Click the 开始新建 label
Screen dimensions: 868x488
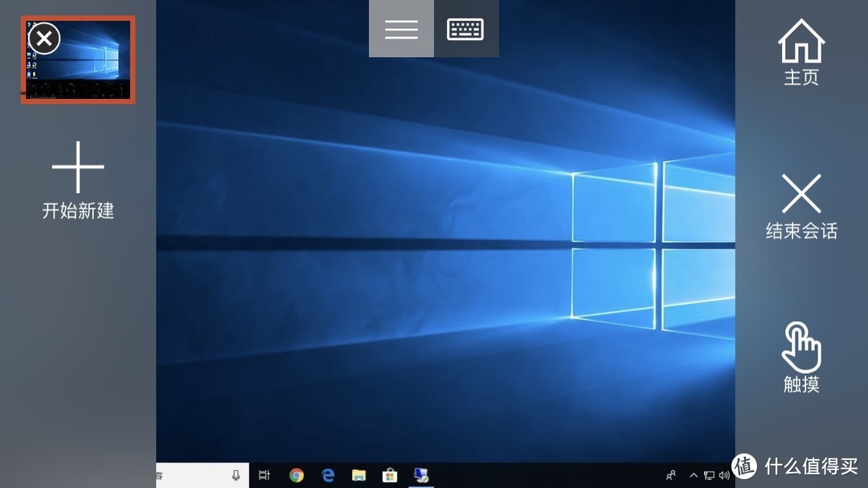click(78, 211)
